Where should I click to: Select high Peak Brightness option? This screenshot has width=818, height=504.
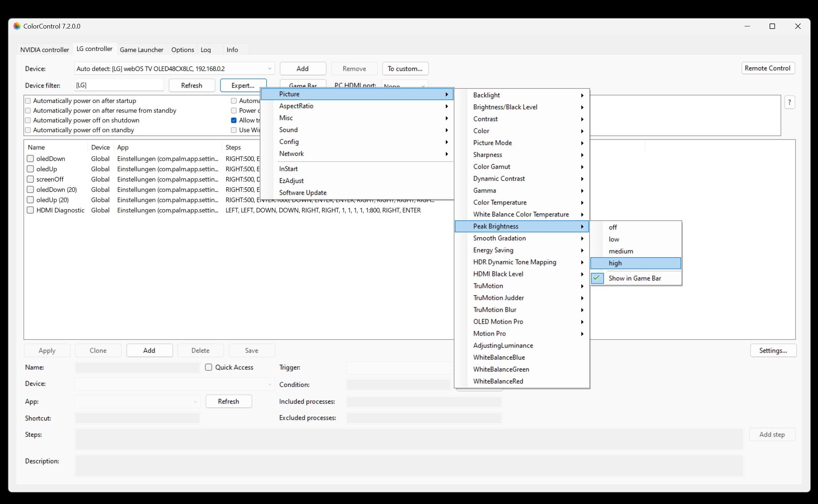636,263
